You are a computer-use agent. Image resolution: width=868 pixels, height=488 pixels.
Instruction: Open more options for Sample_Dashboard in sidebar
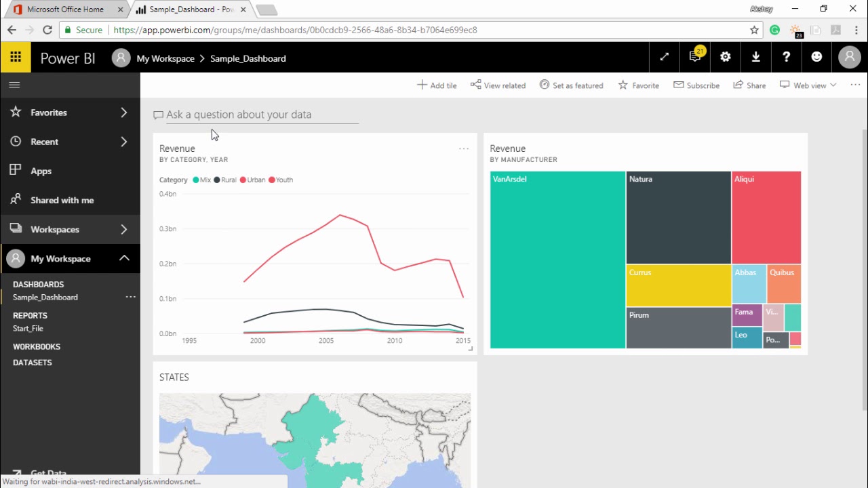(130, 297)
